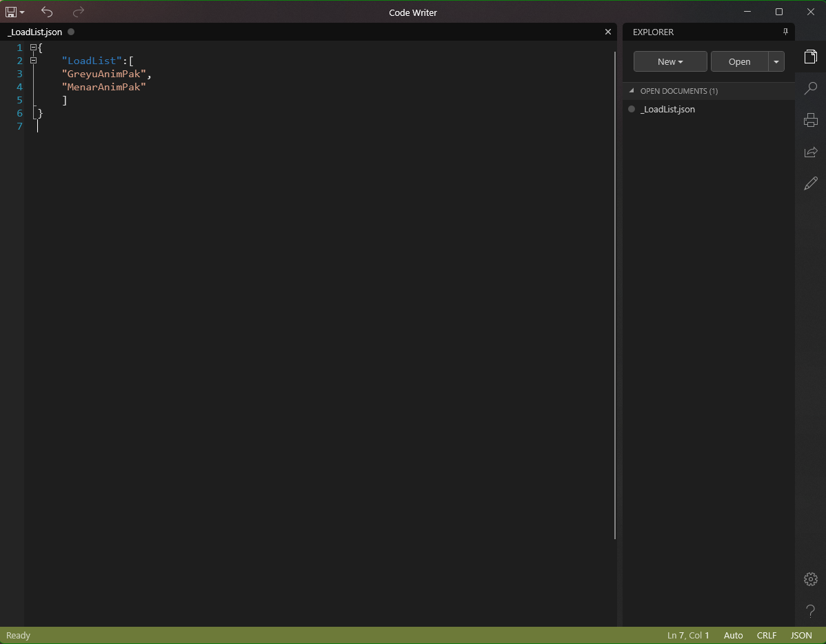This screenshot has height=644, width=826.
Task: Open Settings gear icon
Action: [810, 579]
